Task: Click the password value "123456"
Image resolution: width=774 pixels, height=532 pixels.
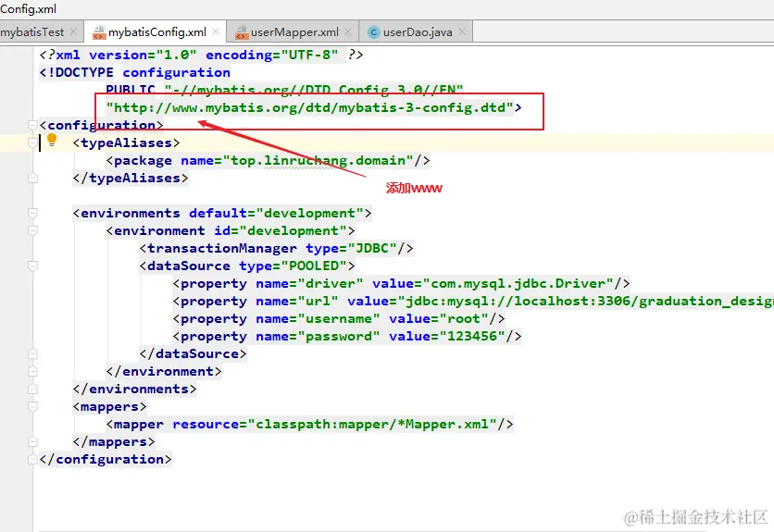Action: point(472,337)
